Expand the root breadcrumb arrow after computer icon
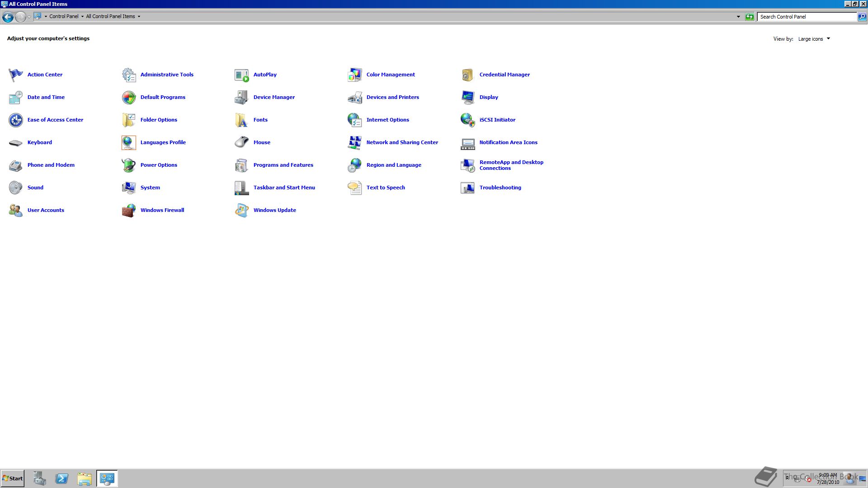This screenshot has width=868, height=488. 46,17
